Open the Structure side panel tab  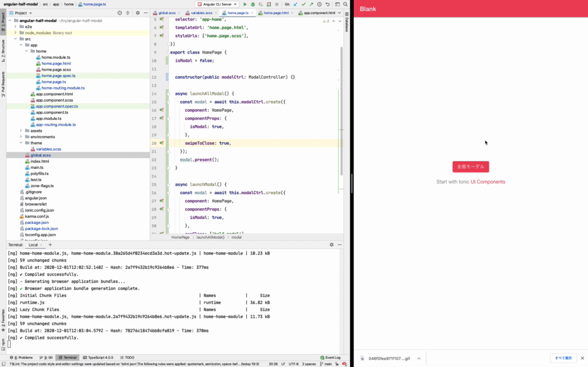click(3, 50)
